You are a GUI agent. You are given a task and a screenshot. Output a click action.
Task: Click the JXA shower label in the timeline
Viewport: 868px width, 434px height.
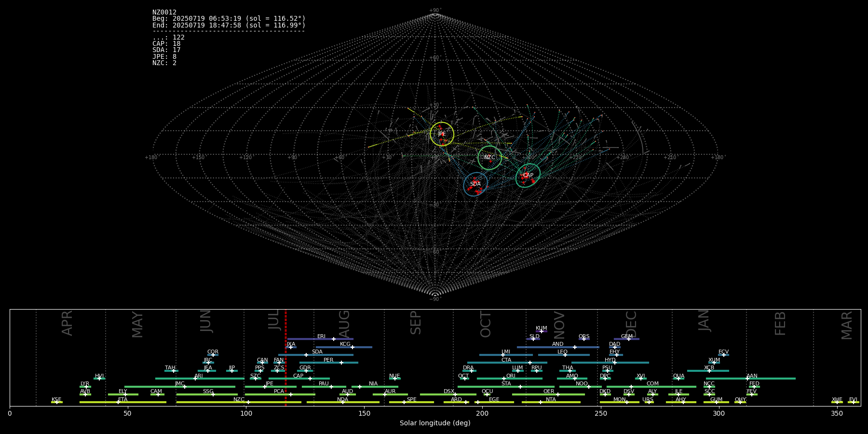click(x=291, y=344)
